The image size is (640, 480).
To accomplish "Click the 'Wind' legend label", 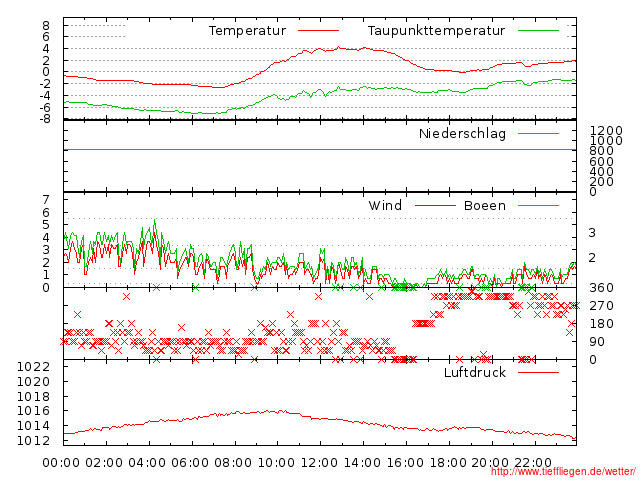I will tap(385, 205).
